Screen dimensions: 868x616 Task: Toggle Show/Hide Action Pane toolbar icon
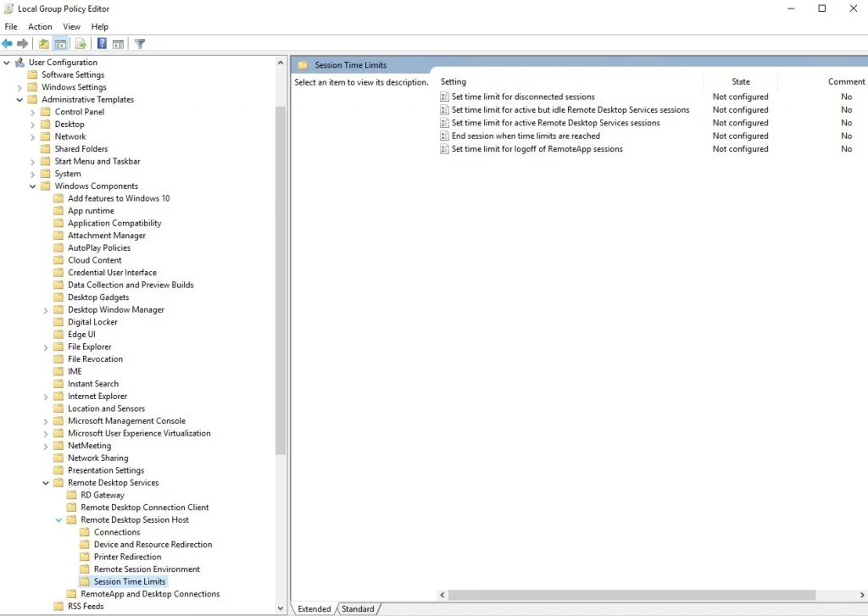118,44
